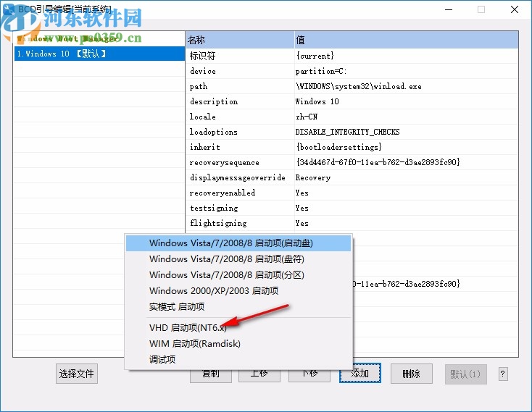The image size is (532, 412).
Task: Click the 上移 button
Action: pos(259,375)
